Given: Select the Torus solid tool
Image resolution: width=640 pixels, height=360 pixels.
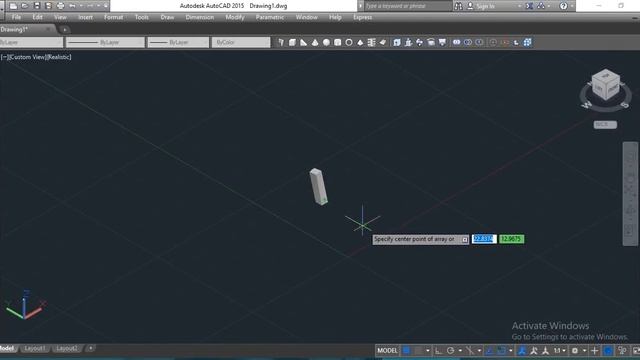Looking at the screenshot, I should coord(349,42).
